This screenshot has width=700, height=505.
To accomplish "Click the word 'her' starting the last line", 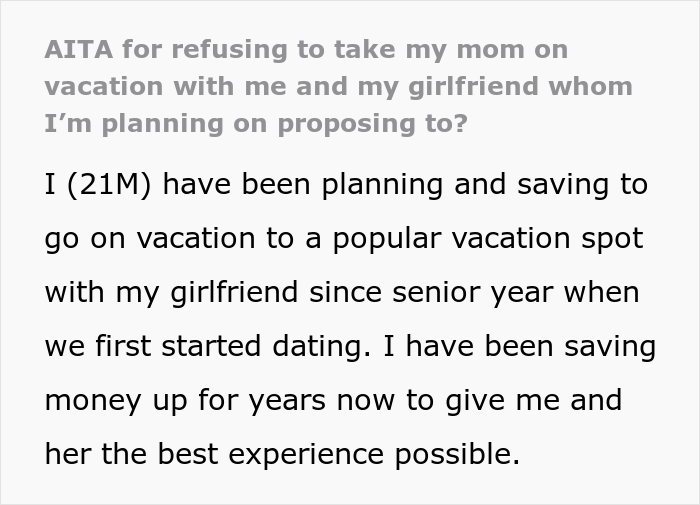I will [x=67, y=455].
